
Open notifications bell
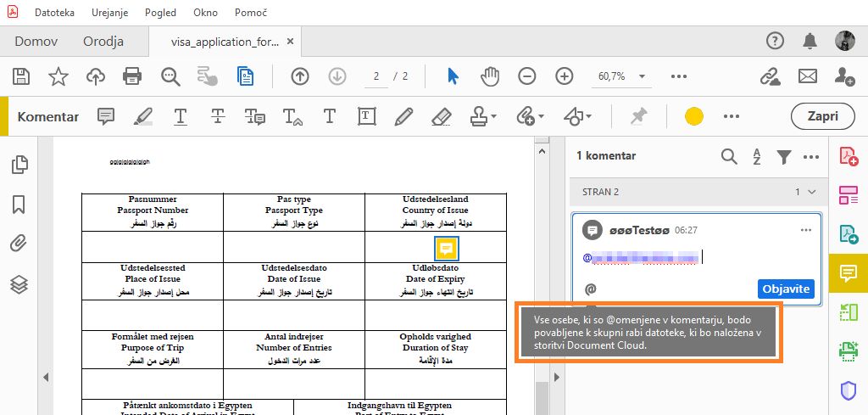810,41
